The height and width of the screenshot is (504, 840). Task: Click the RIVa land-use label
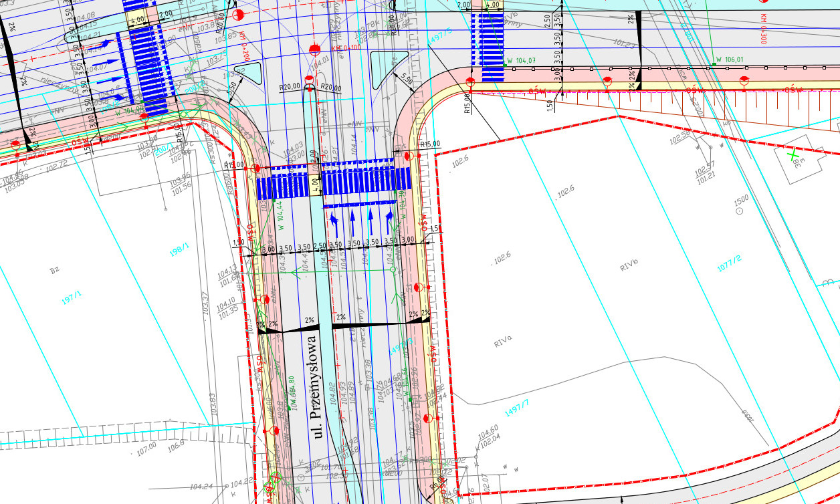pos(504,344)
